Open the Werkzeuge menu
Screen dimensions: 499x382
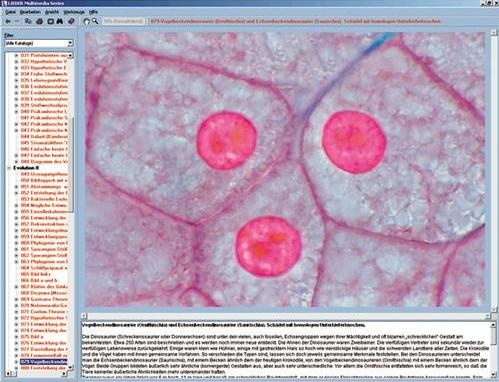pyautogui.click(x=74, y=12)
